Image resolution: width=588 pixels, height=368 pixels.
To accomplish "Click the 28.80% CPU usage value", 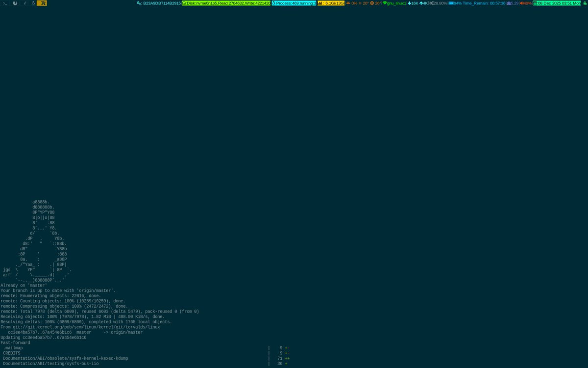I will pos(440,3).
